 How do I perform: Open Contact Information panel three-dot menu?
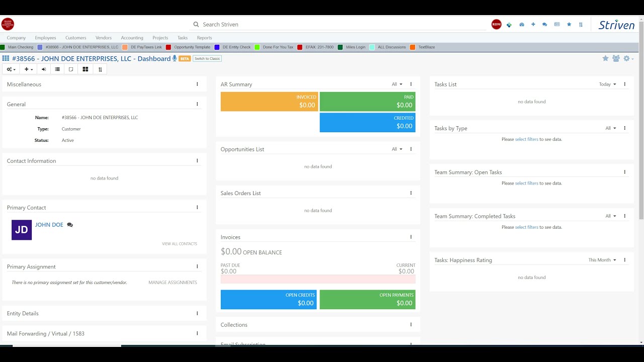click(x=197, y=161)
